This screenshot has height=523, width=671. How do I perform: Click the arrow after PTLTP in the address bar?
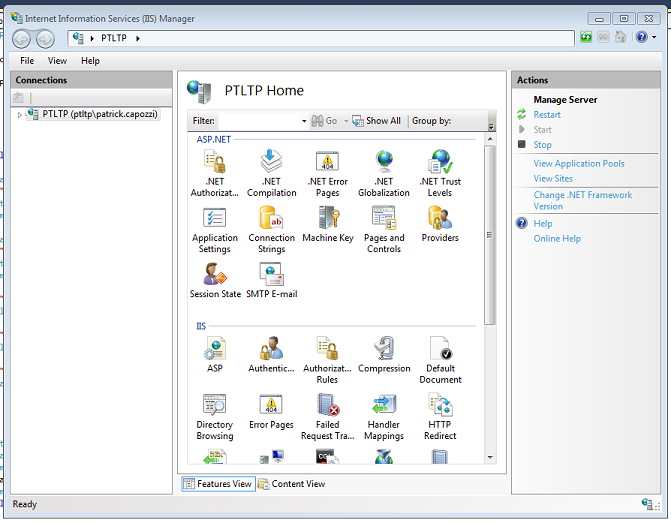tap(137, 38)
